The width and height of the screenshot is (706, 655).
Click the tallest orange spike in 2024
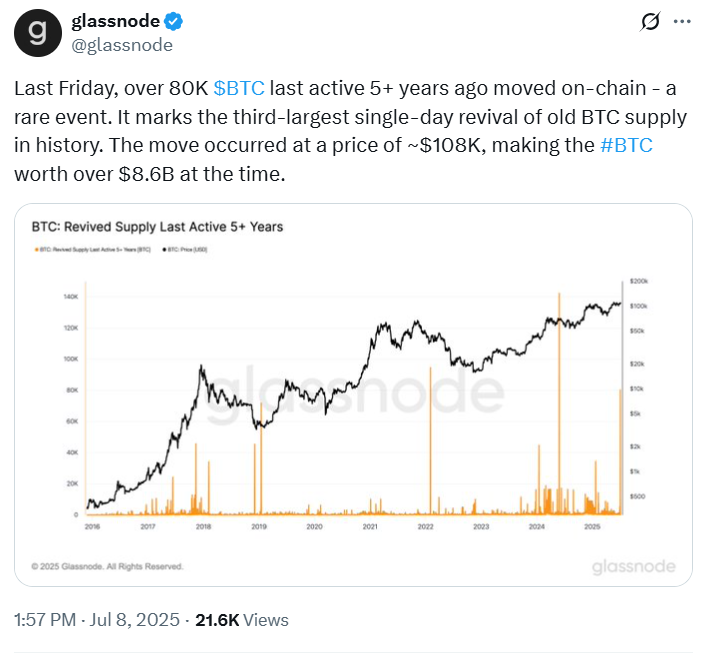coord(559,403)
